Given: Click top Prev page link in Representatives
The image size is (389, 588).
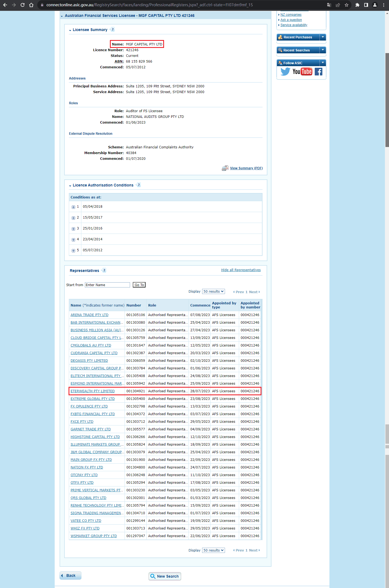Looking at the screenshot, I should pos(239,292).
